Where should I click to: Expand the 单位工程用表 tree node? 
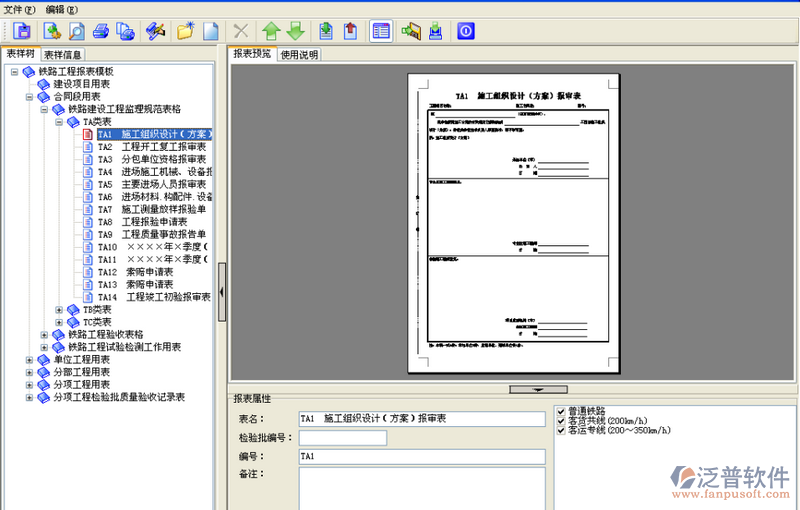tap(29, 359)
